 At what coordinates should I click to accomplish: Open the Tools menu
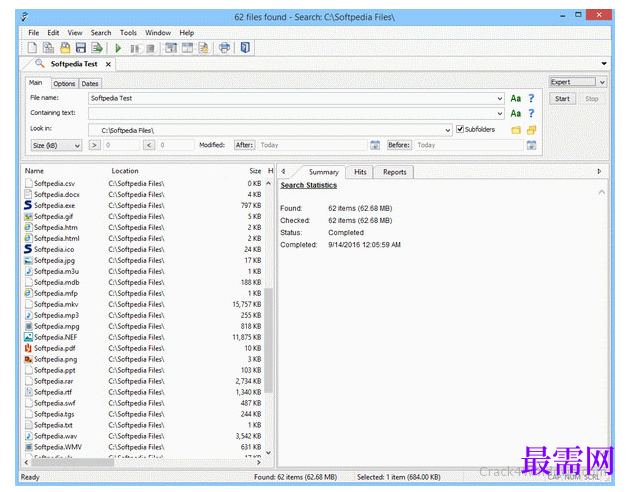tap(128, 33)
